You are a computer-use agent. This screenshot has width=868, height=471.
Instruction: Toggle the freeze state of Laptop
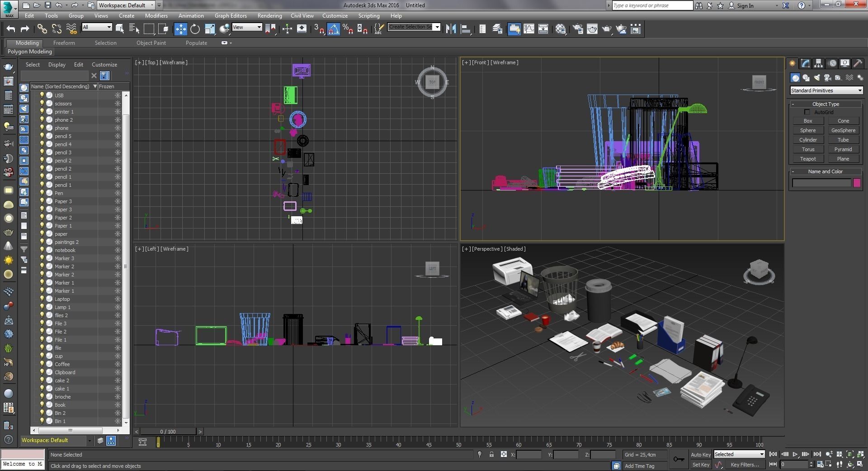coord(118,299)
